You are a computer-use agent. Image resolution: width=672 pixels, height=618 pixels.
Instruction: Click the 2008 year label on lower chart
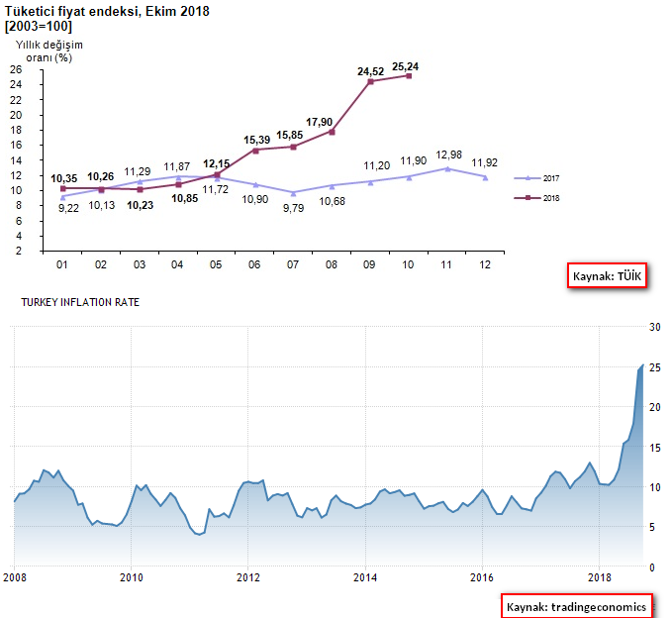click(x=15, y=577)
